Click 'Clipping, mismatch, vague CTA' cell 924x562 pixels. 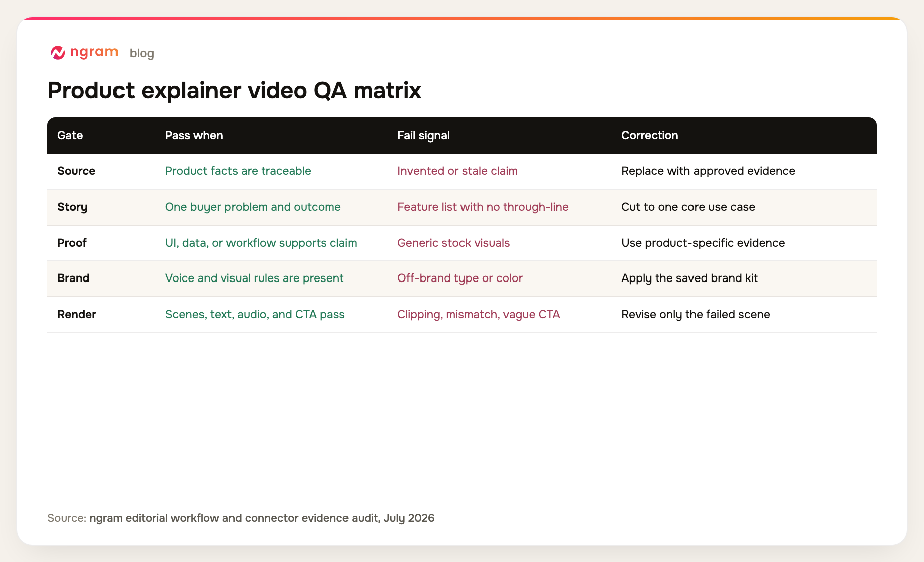coord(479,314)
